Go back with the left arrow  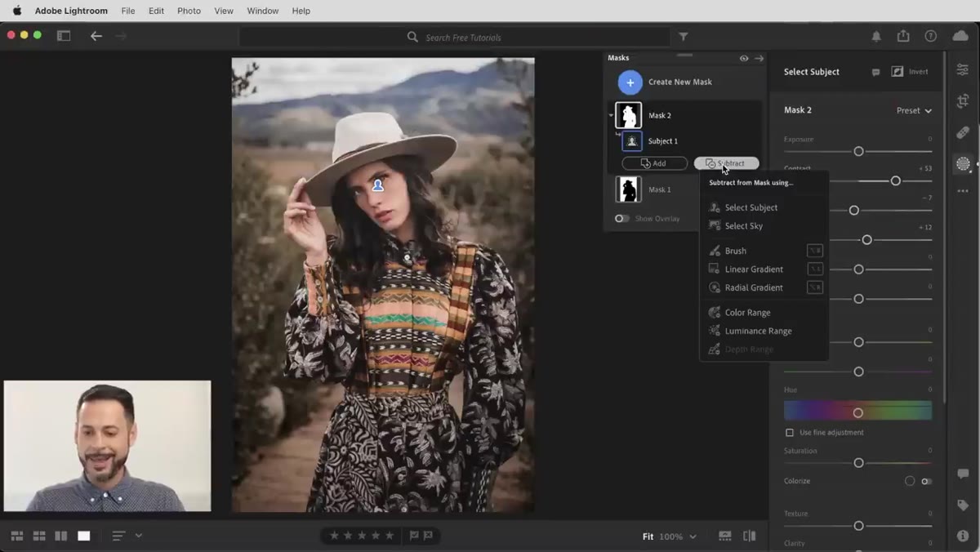(x=96, y=36)
